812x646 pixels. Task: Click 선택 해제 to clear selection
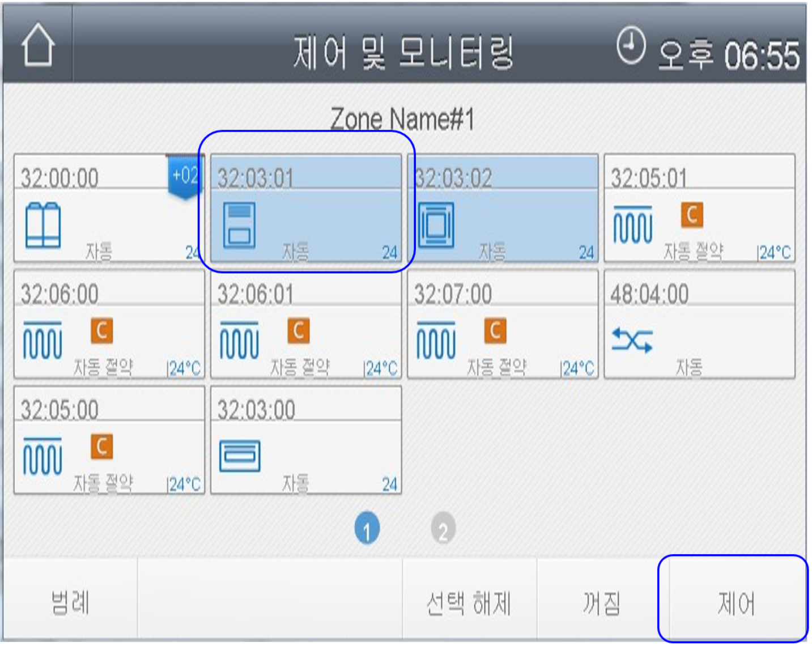pyautogui.click(x=470, y=603)
